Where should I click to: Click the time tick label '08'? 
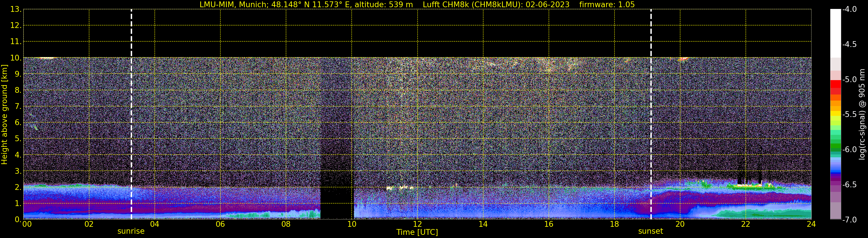(286, 224)
